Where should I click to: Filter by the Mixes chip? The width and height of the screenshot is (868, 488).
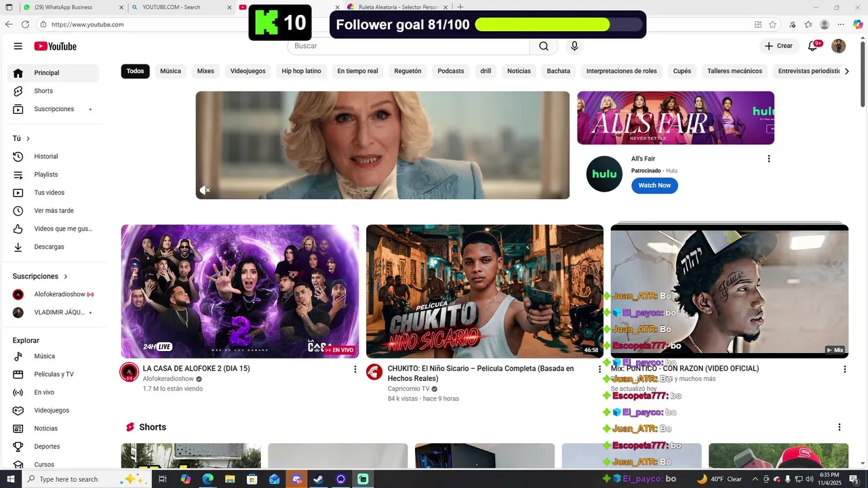[x=205, y=71]
